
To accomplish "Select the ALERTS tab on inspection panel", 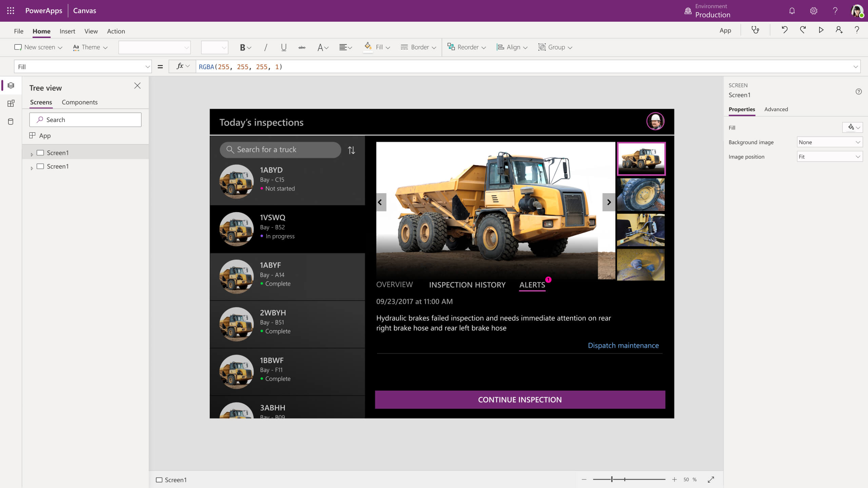I will pyautogui.click(x=532, y=285).
